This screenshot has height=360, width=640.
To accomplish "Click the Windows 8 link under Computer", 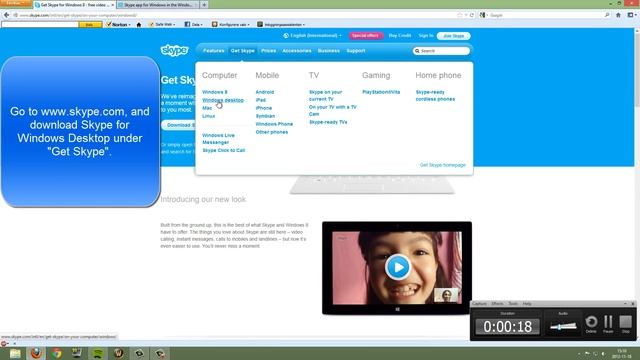I will click(215, 92).
